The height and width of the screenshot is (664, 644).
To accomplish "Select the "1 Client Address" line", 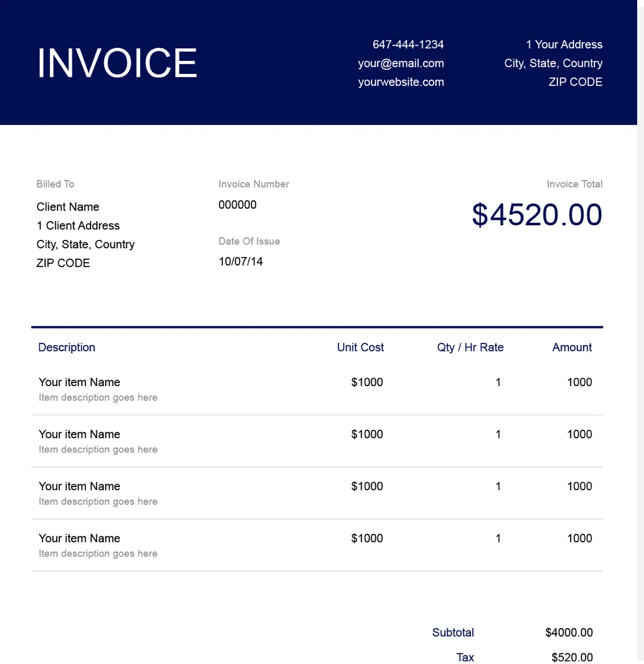I will click(x=78, y=226).
